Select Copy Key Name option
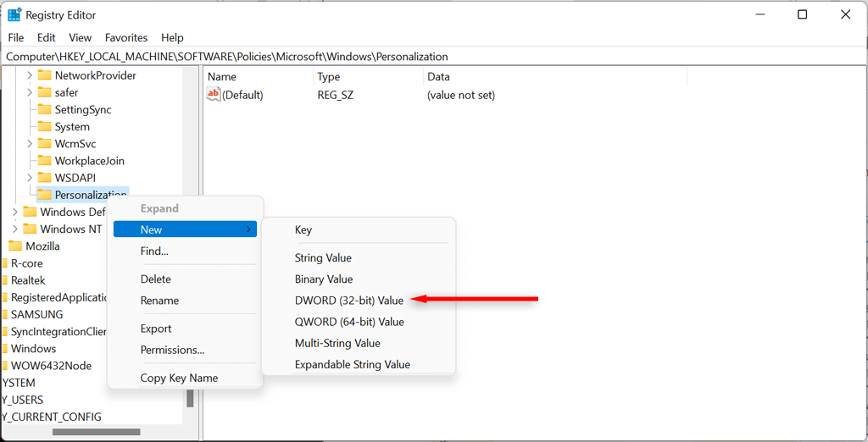 click(x=179, y=378)
